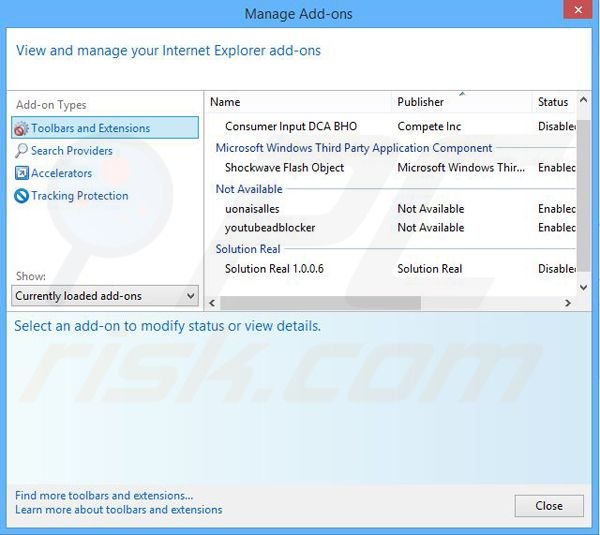Select Toolbars and Extensions add-on type
600x535 pixels.
tap(105, 128)
